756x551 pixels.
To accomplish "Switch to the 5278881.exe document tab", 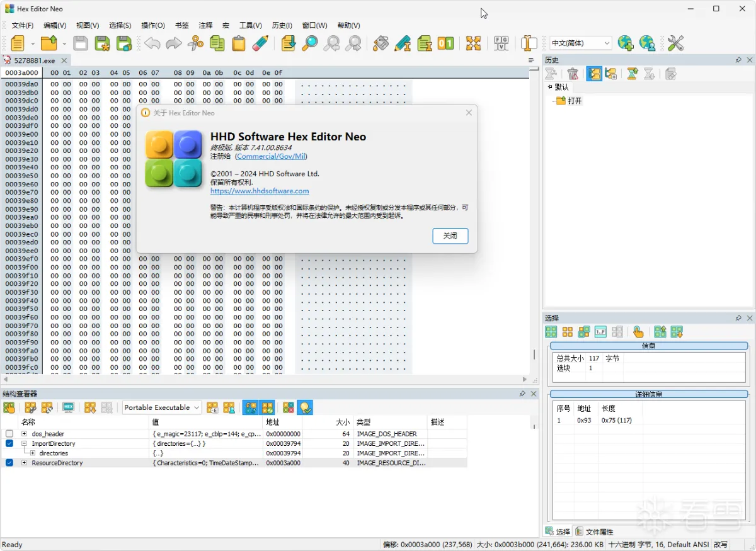I will coord(35,60).
